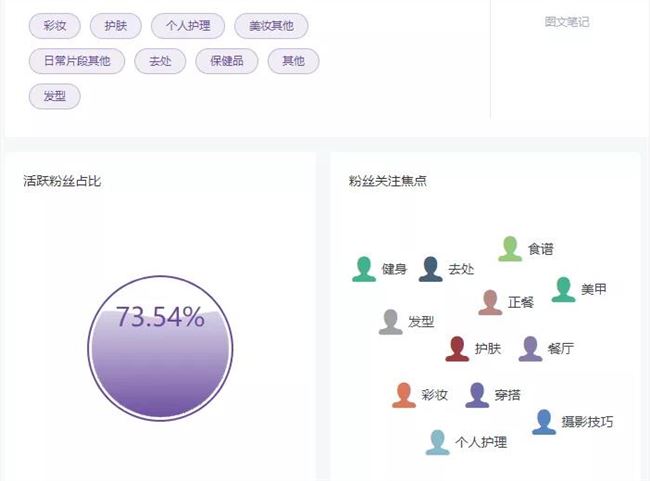Select the 发型 tag pill on the left
Image resolution: width=650 pixels, height=481 pixels.
(x=55, y=96)
